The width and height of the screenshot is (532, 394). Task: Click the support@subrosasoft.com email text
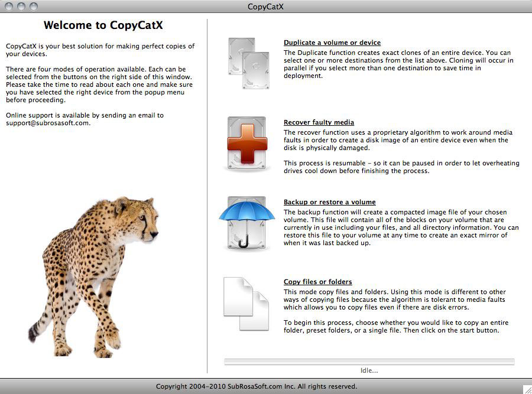click(48, 123)
